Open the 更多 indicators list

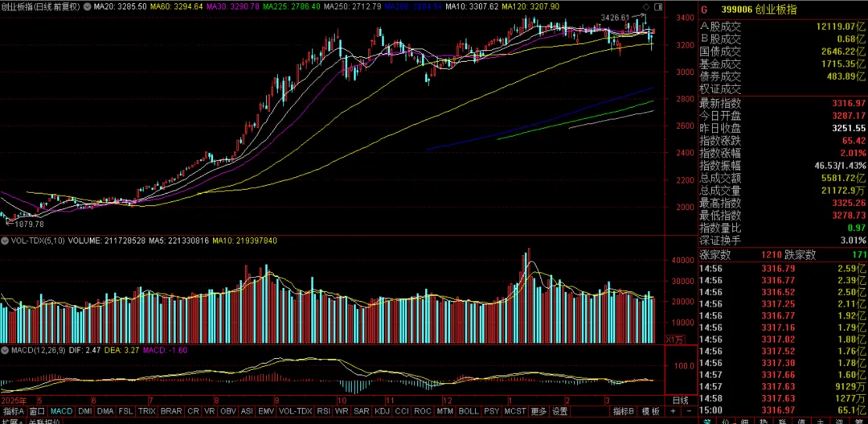pos(538,411)
